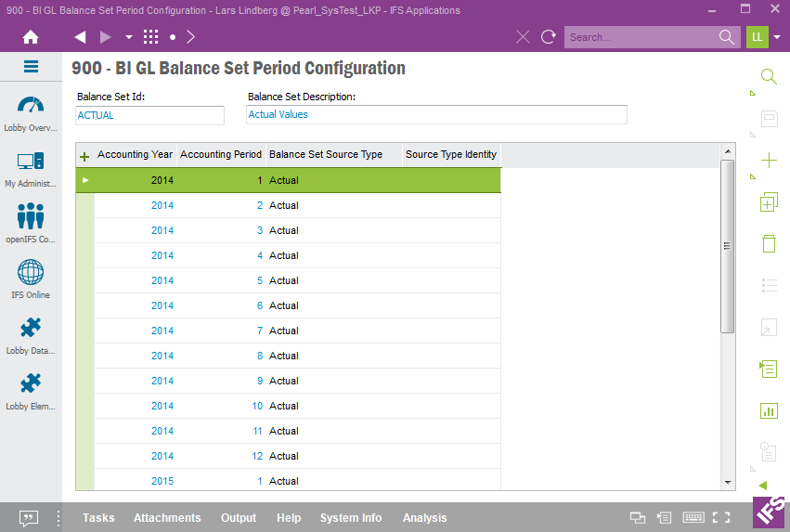Image resolution: width=790 pixels, height=532 pixels.
Task: Click the Duplicate record icon
Action: coord(769,202)
